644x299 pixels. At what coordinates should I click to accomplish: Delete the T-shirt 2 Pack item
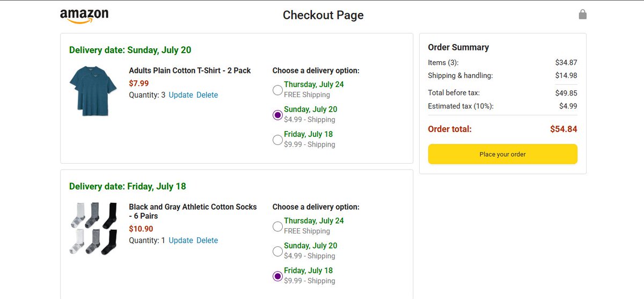pos(207,95)
